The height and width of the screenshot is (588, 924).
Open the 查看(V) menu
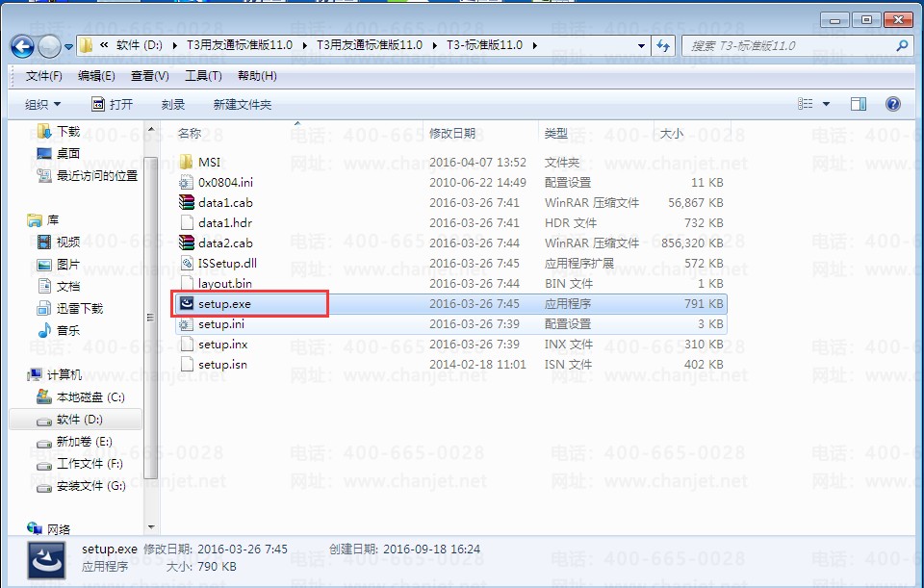coord(150,76)
